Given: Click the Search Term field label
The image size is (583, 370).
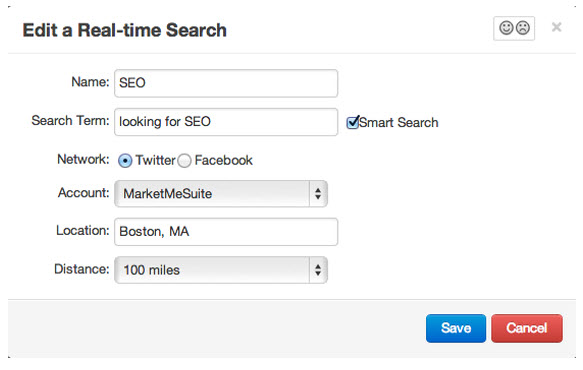Looking at the screenshot, I should 70,121.
